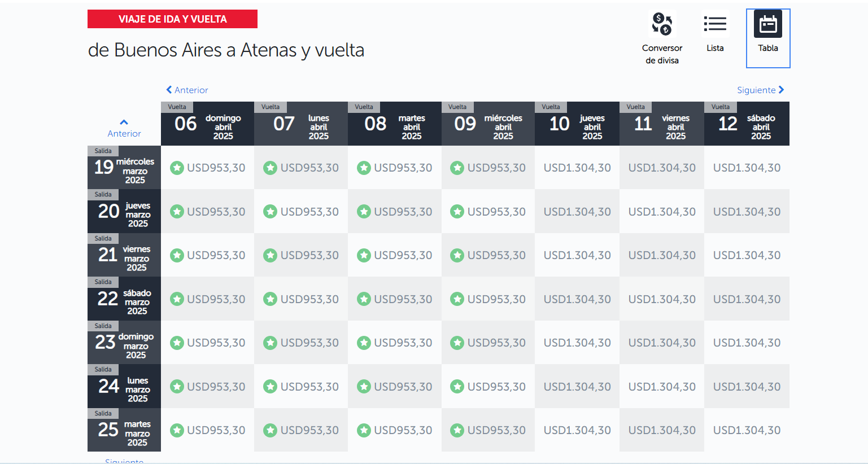The height and width of the screenshot is (464, 868).
Task: Choose USD1.304,30 fare for 23 marzo / 11 abril
Action: 662,343
